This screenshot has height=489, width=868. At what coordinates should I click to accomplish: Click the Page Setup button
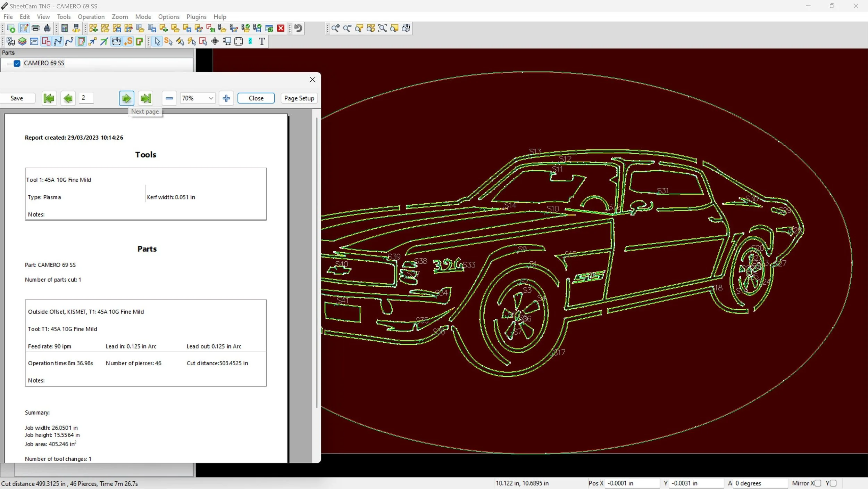tap(299, 98)
